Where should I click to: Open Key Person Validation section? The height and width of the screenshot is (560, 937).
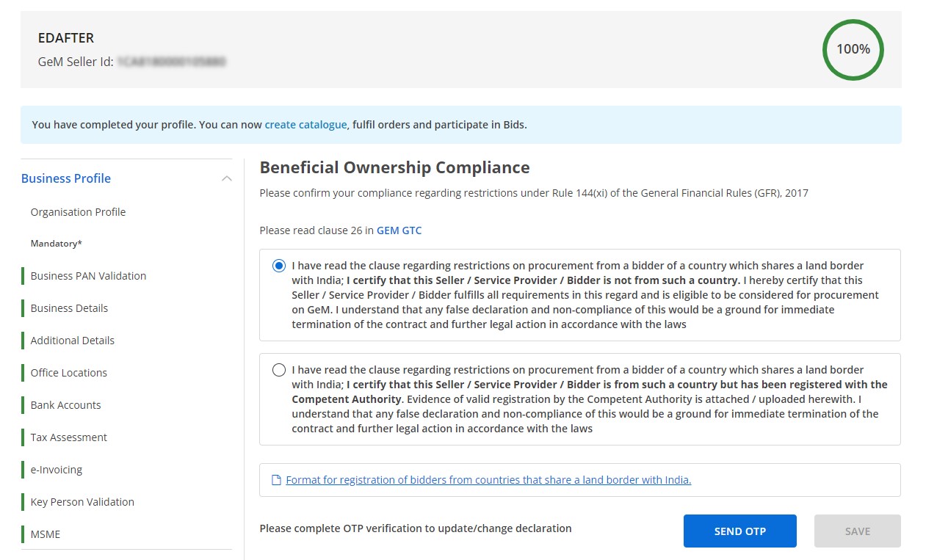click(x=82, y=502)
